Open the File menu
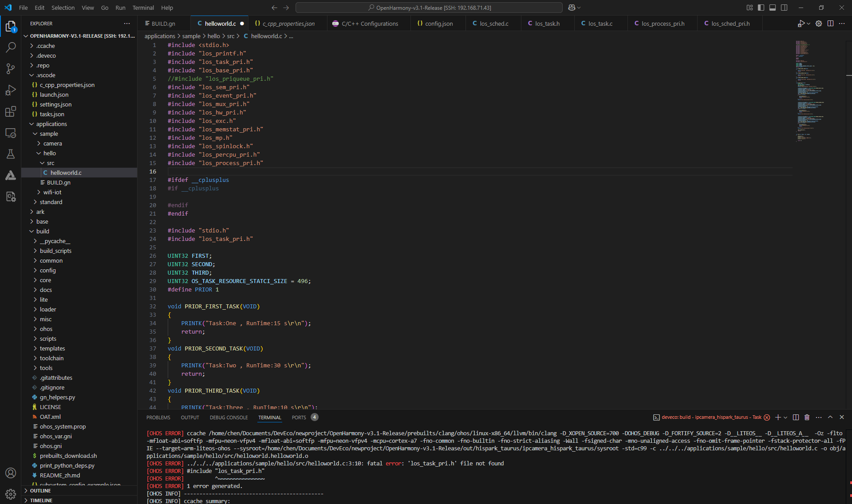 click(x=24, y=8)
